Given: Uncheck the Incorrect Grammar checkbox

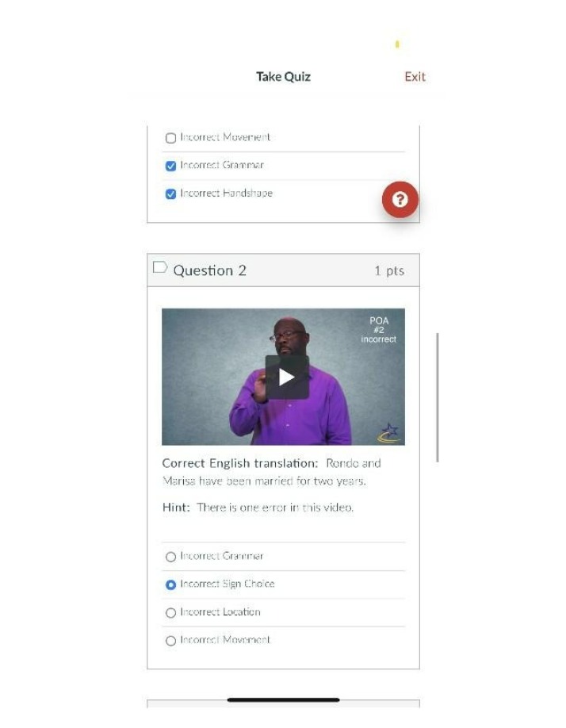Looking at the screenshot, I should tap(170, 166).
